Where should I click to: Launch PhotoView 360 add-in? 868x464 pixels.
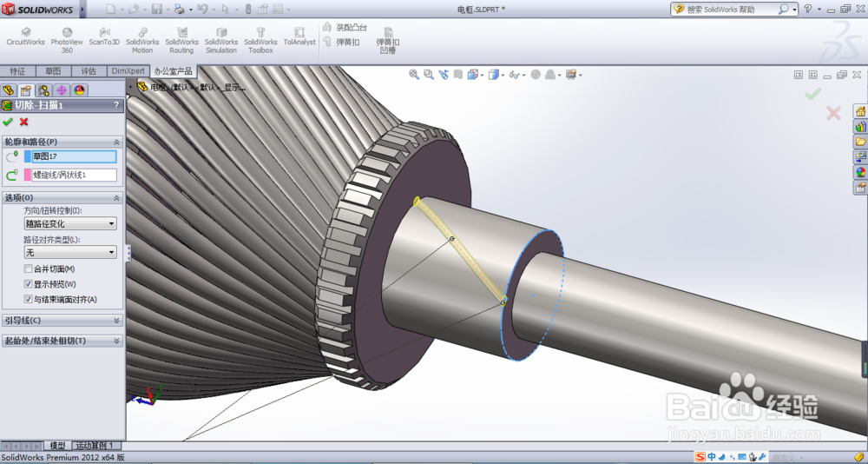67,41
